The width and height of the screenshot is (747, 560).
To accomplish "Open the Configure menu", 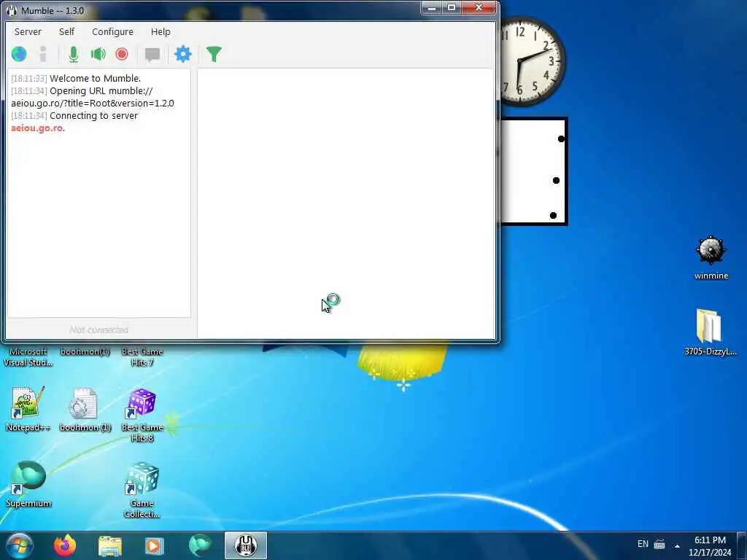I will (x=112, y=32).
